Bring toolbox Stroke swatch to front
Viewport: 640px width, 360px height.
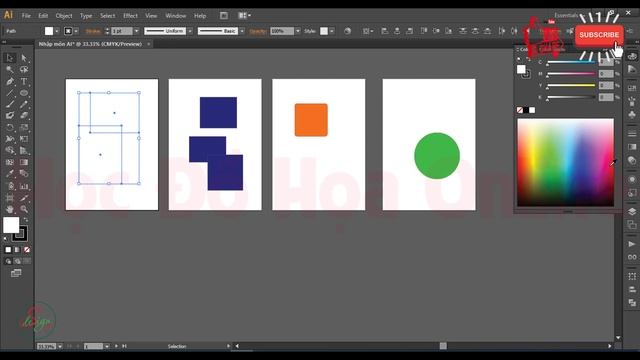point(20,234)
